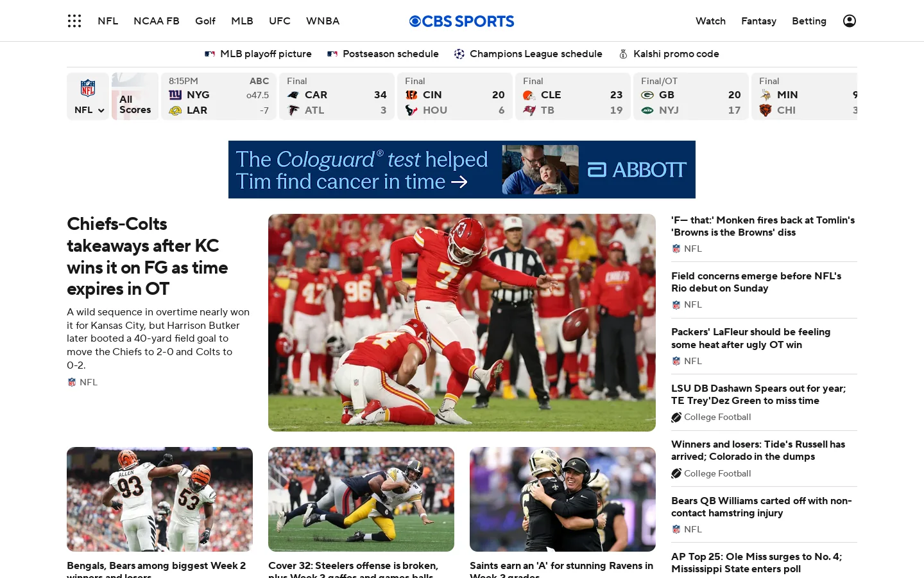Open the user account profile icon
Viewport: 924px width, 578px height.
pos(850,21)
